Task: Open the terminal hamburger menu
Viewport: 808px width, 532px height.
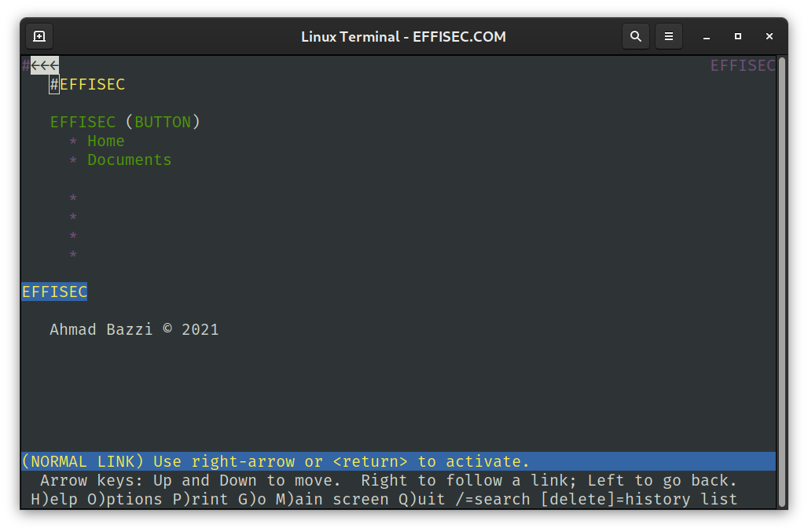Action: click(669, 36)
